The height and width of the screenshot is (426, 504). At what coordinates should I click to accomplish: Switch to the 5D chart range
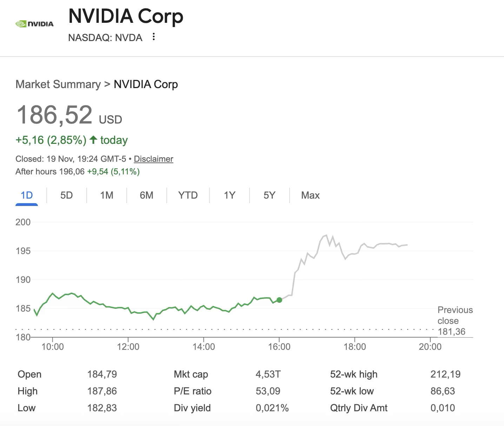[66, 195]
